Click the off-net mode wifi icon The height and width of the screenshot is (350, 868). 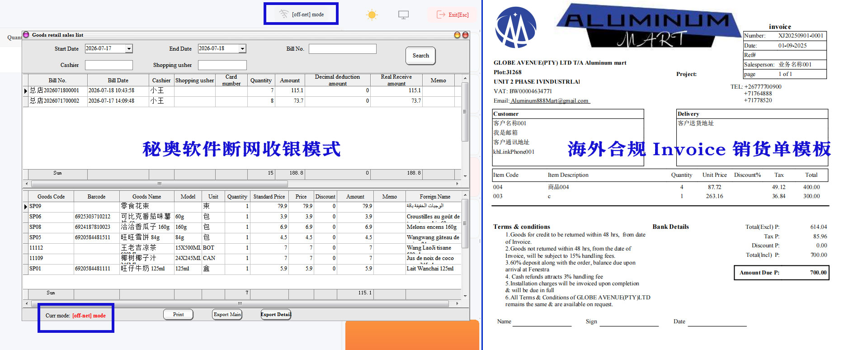283,14
